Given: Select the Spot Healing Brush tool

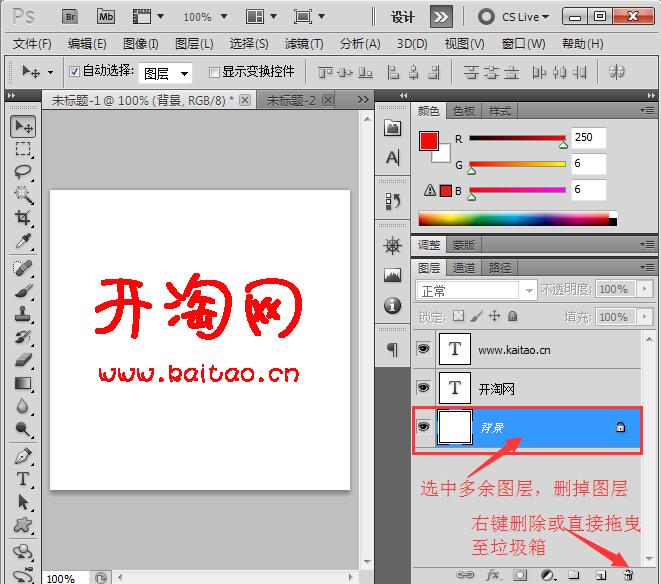Looking at the screenshot, I should [23, 268].
